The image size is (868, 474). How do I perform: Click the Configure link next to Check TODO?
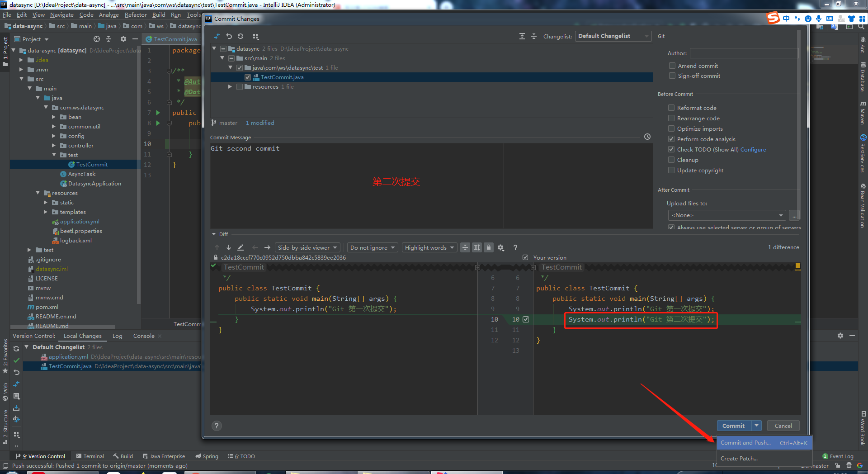[753, 149]
